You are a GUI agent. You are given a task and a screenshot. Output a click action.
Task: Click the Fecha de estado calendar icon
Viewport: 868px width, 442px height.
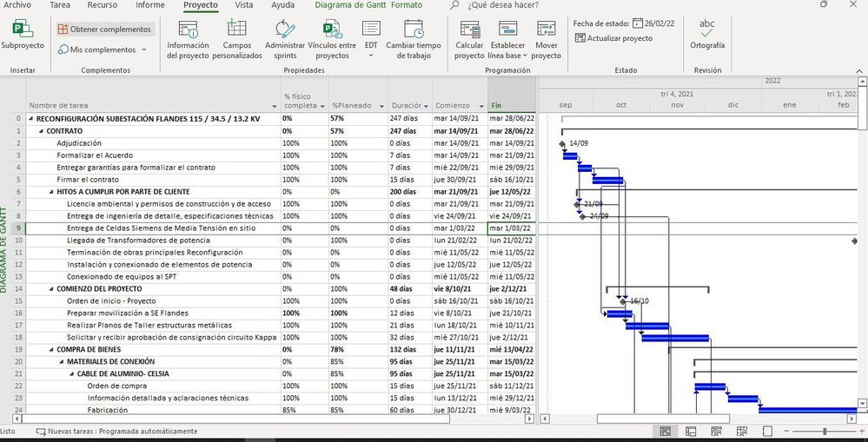638,23
